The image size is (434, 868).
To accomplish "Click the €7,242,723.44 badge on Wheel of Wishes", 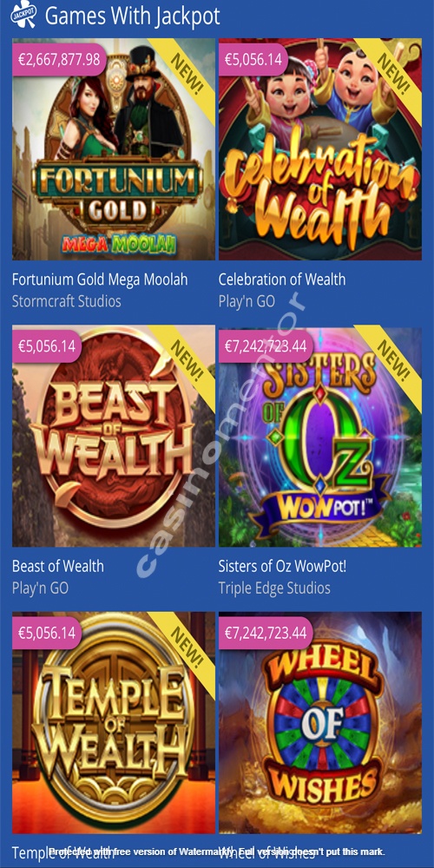I will click(x=266, y=633).
